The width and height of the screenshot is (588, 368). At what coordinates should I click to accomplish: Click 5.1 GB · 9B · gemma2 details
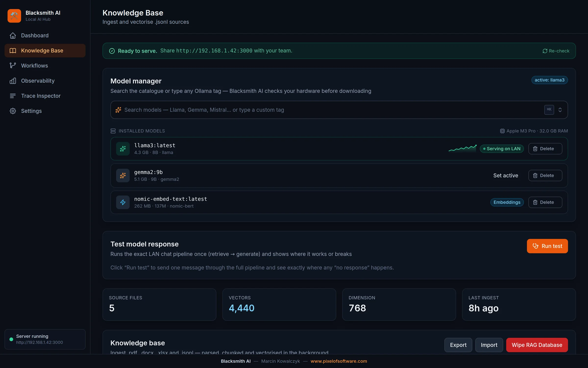point(157,179)
